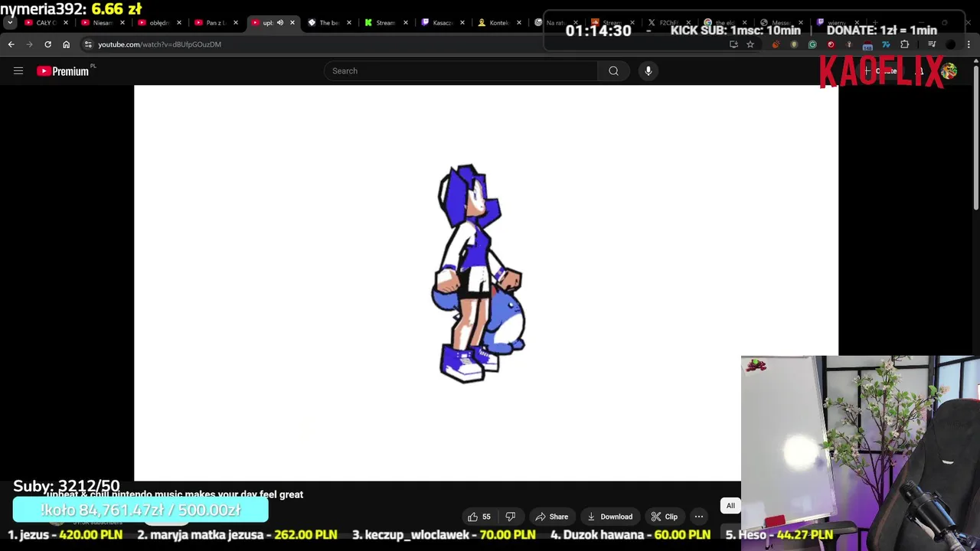The width and height of the screenshot is (980, 551).
Task: Mute the playing 'upl' tab audio
Action: click(280, 23)
